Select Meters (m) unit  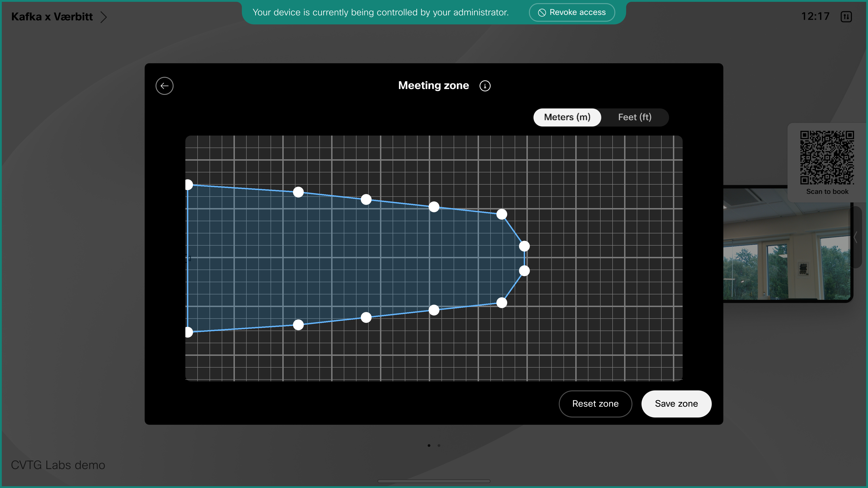click(567, 117)
